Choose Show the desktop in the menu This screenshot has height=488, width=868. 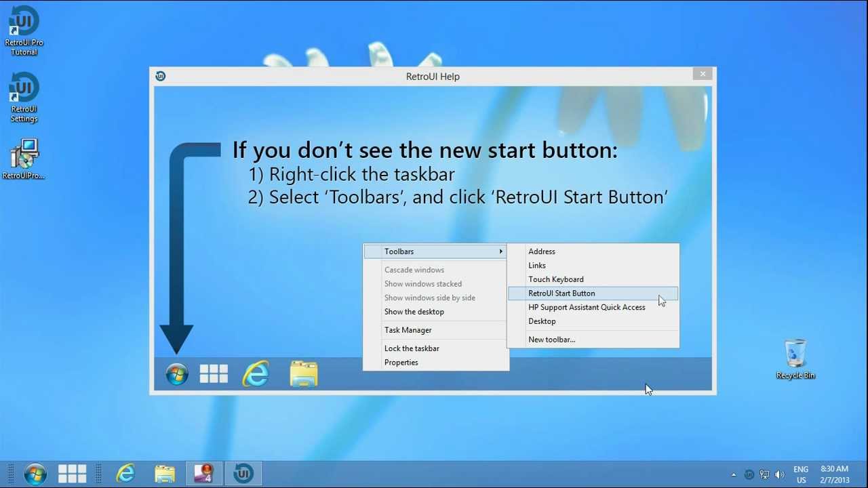(x=435, y=312)
